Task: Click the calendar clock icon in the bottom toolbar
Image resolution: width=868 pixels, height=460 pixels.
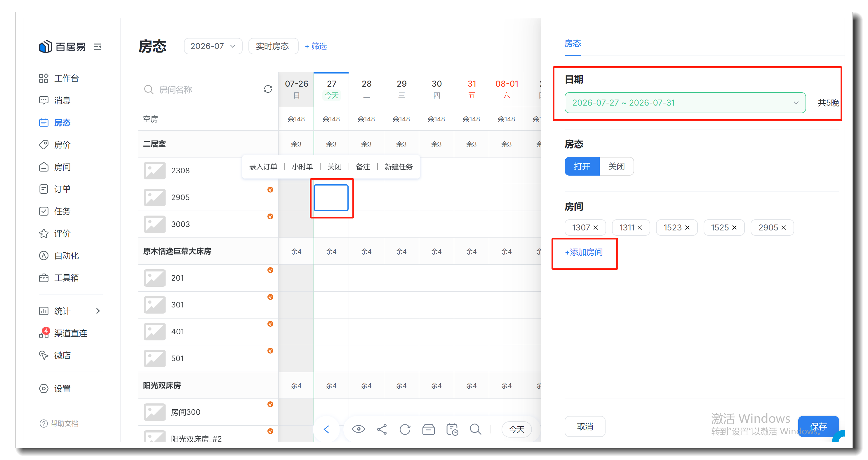Action: pos(452,429)
